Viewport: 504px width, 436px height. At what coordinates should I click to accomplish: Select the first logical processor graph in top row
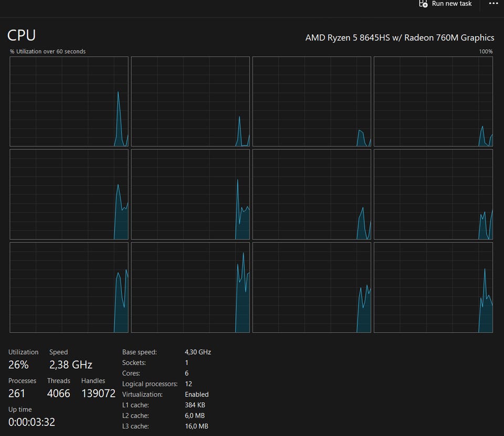pyautogui.click(x=69, y=101)
